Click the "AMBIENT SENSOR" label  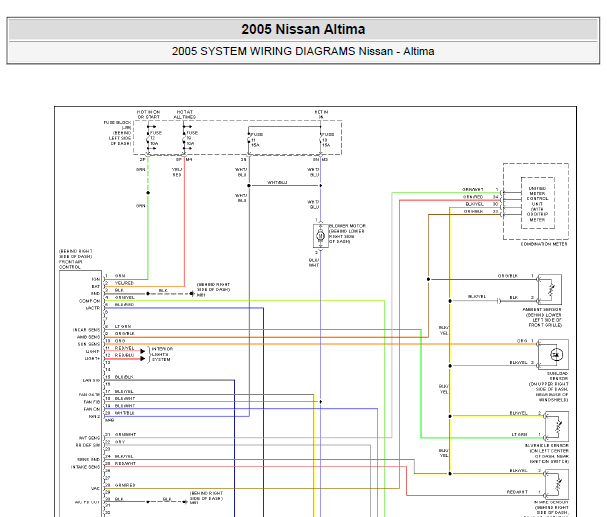click(542, 310)
